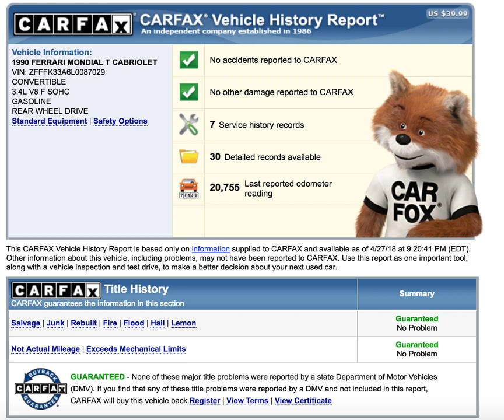The image size is (504, 420).
Task: Open the Not Actual Mileage link
Action: (x=45, y=349)
